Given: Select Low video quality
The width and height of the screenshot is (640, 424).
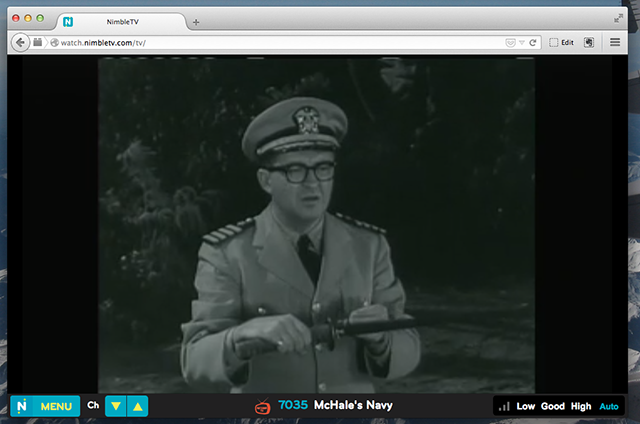Looking at the screenshot, I should coord(525,406).
